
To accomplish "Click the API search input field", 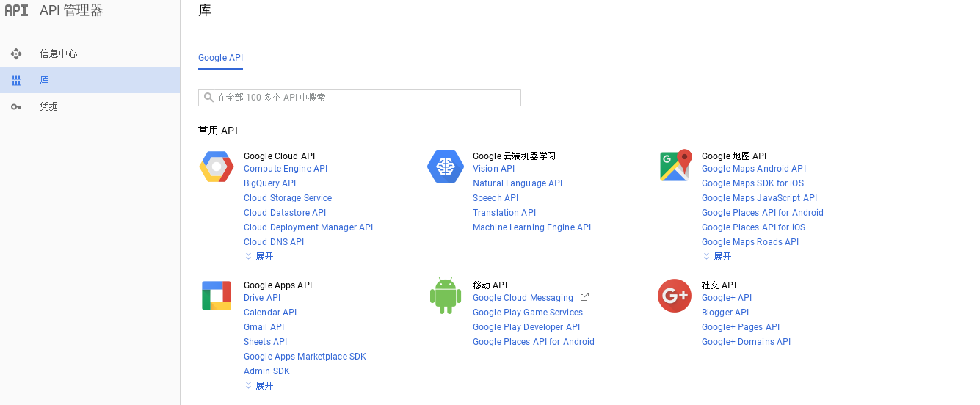I will (x=360, y=98).
